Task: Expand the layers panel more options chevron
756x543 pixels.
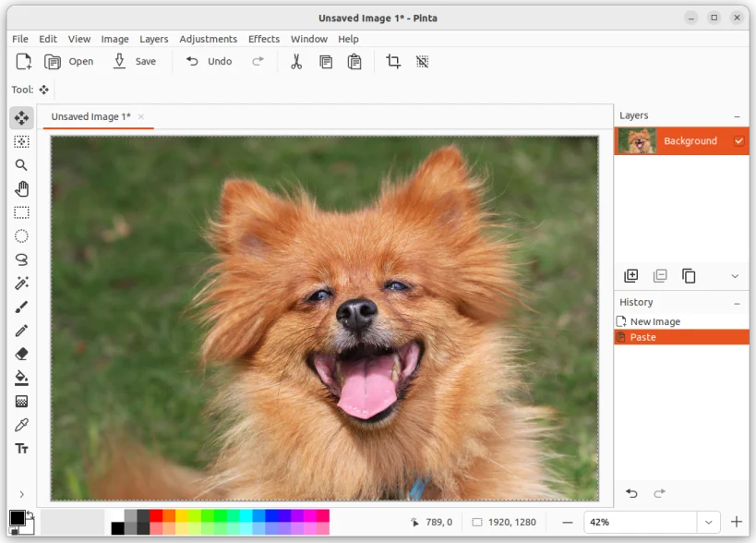Action: 735,276
